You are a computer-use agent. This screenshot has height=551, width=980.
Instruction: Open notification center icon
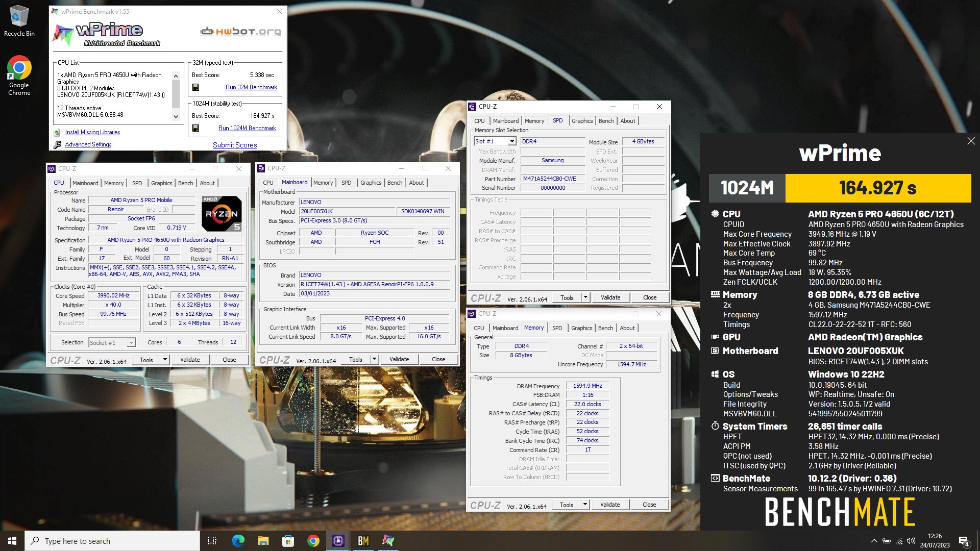pyautogui.click(x=964, y=541)
